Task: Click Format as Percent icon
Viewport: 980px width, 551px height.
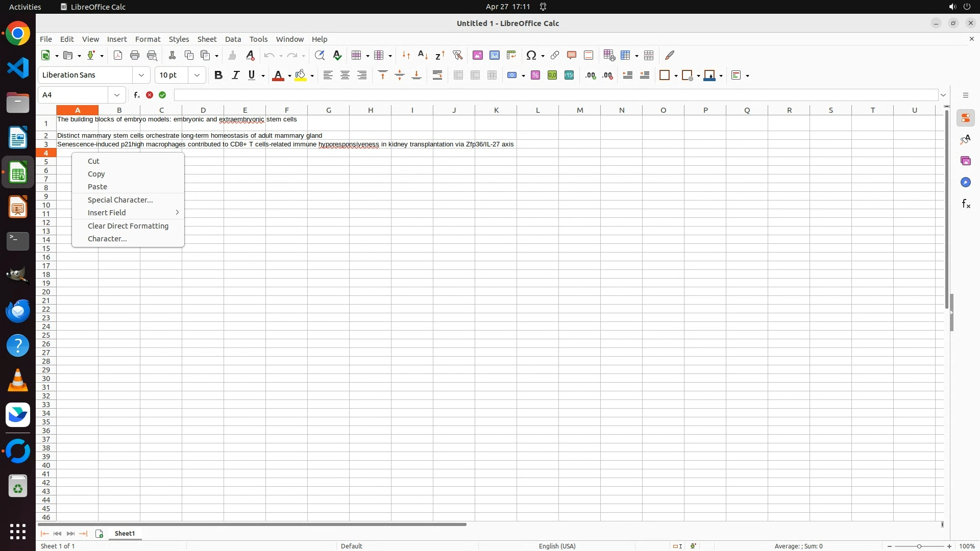Action: coord(535,76)
